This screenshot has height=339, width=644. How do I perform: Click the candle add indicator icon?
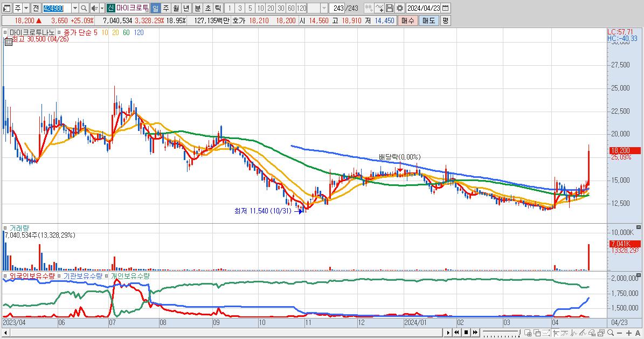coord(369,8)
